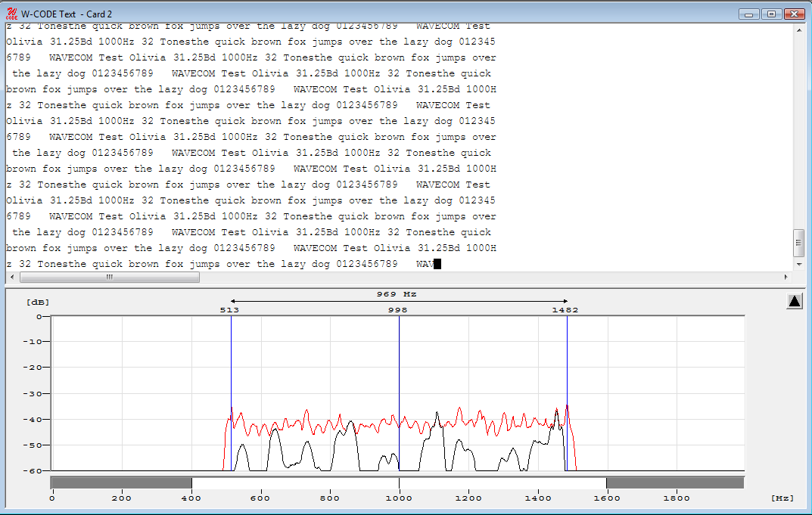Click the right gray range bar below spectrum

click(675, 483)
